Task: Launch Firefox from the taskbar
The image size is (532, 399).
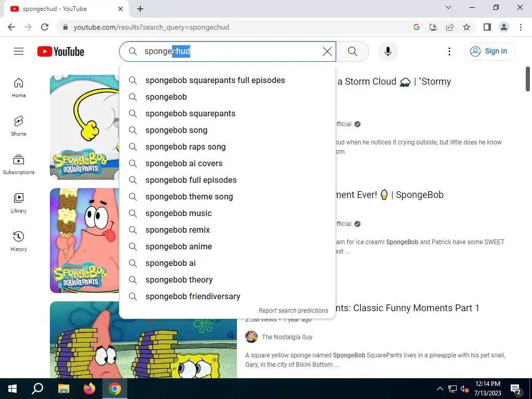Action: 89,389
